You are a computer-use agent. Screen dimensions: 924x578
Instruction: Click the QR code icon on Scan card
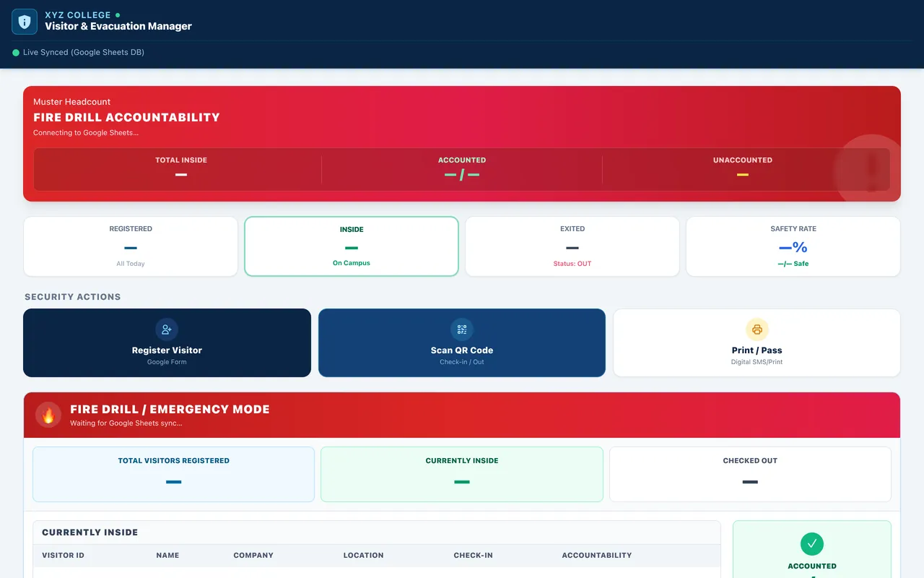(x=462, y=329)
